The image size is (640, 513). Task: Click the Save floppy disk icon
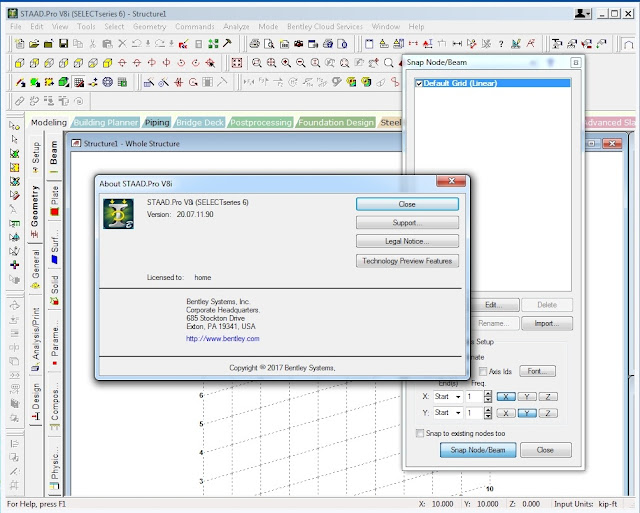(x=63, y=44)
